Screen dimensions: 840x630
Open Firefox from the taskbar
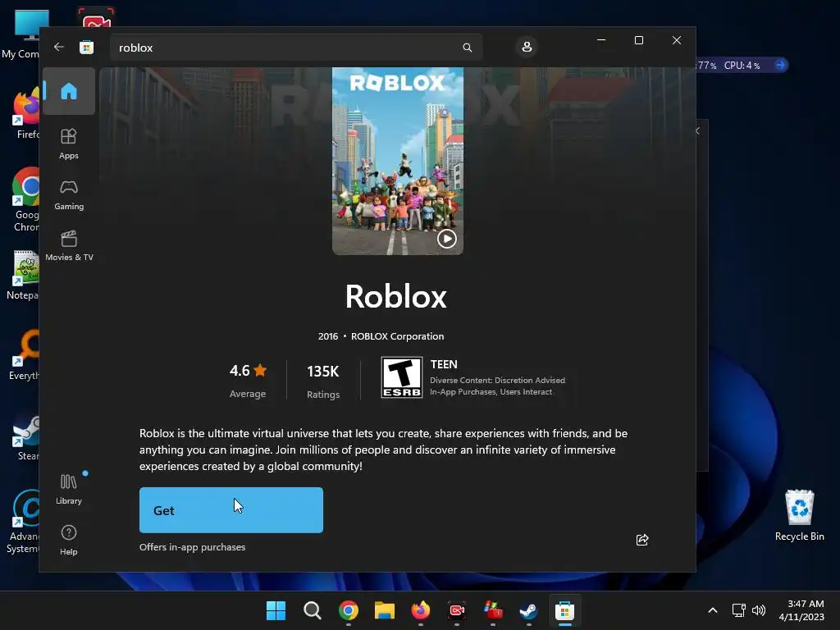tap(421, 610)
